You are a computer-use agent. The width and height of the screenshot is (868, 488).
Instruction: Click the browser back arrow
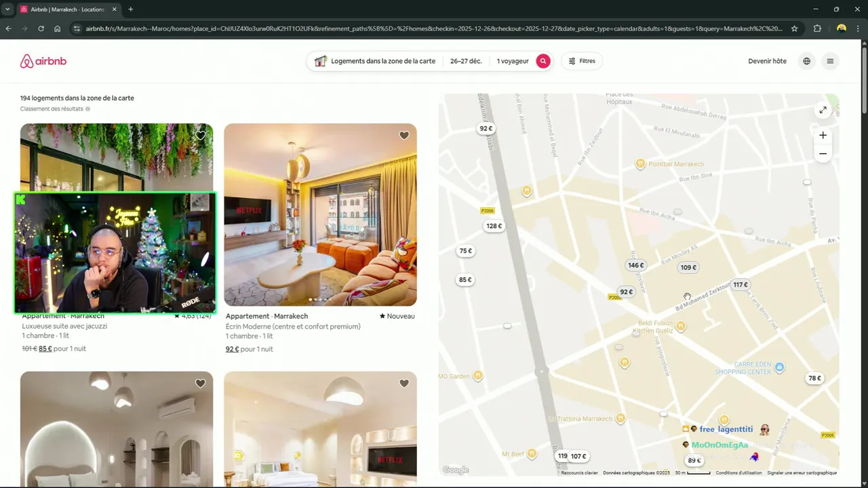point(9,28)
